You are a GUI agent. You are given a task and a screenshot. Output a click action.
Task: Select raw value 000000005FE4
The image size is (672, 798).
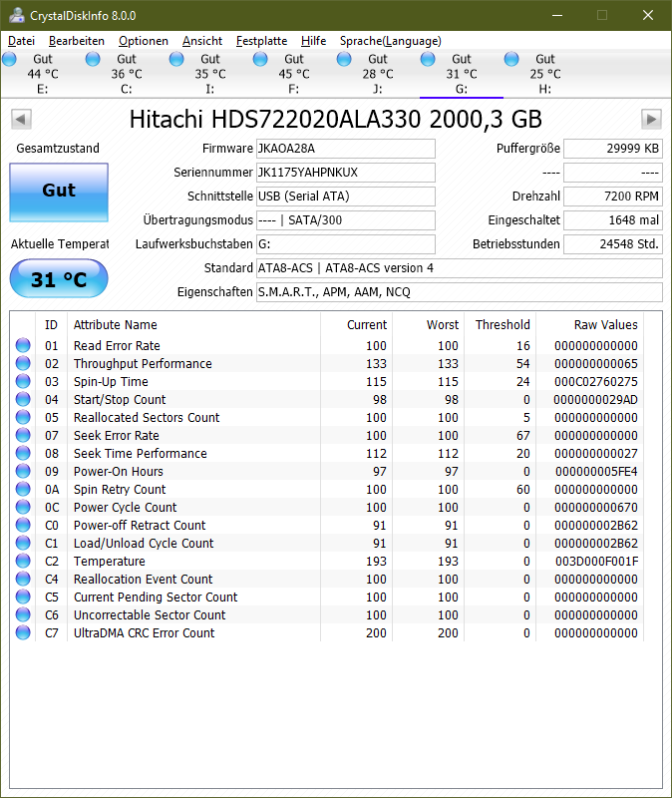point(596,471)
